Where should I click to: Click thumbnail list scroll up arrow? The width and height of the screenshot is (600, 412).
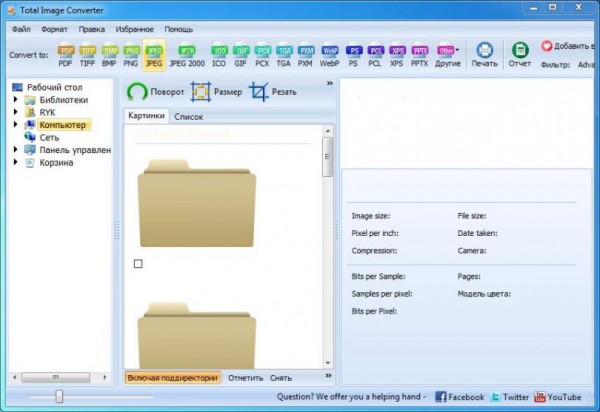pos(328,131)
